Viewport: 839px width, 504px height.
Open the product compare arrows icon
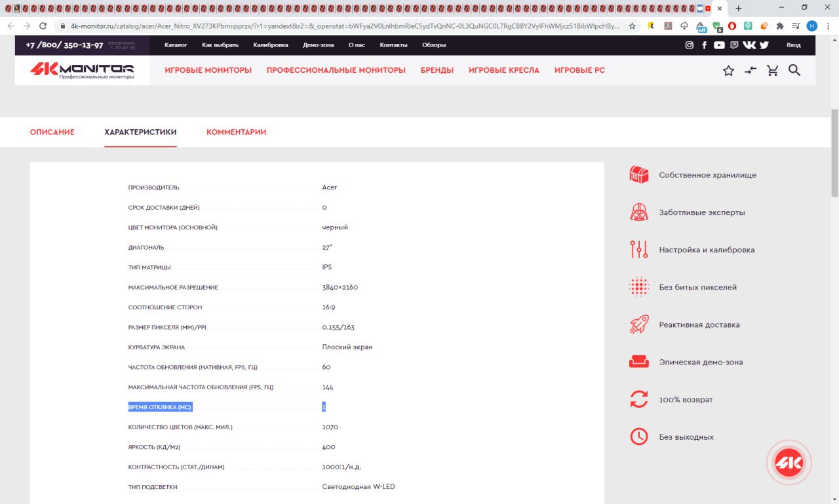pos(751,70)
